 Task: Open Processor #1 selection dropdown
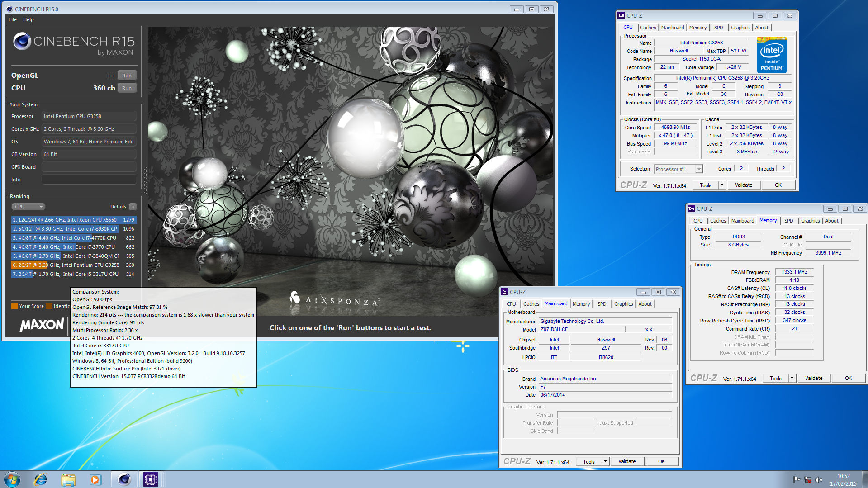(678, 169)
